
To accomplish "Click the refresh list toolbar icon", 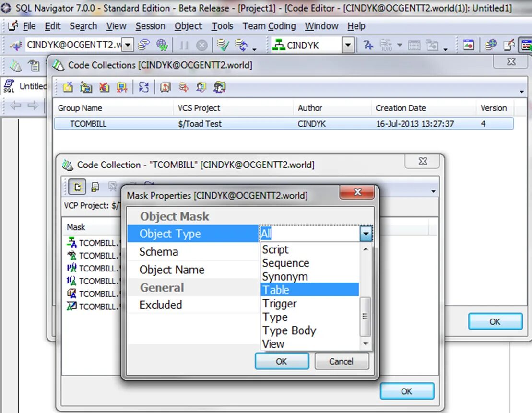I will 242,45.
